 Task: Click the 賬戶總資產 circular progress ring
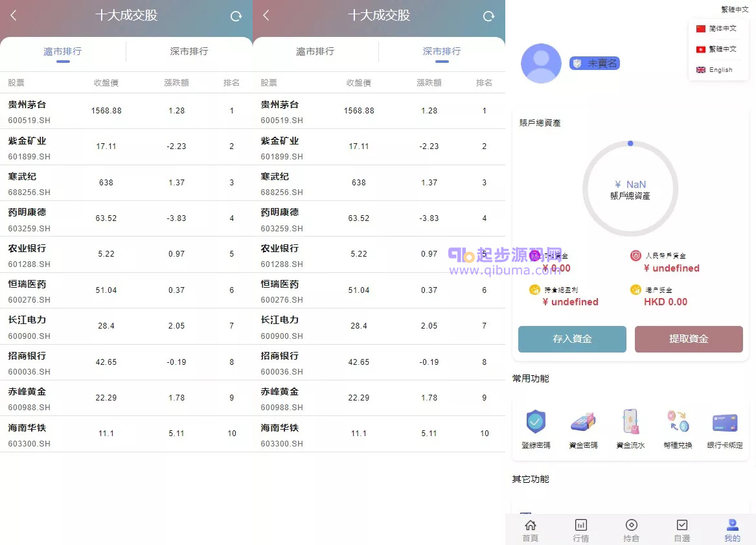[x=630, y=189]
